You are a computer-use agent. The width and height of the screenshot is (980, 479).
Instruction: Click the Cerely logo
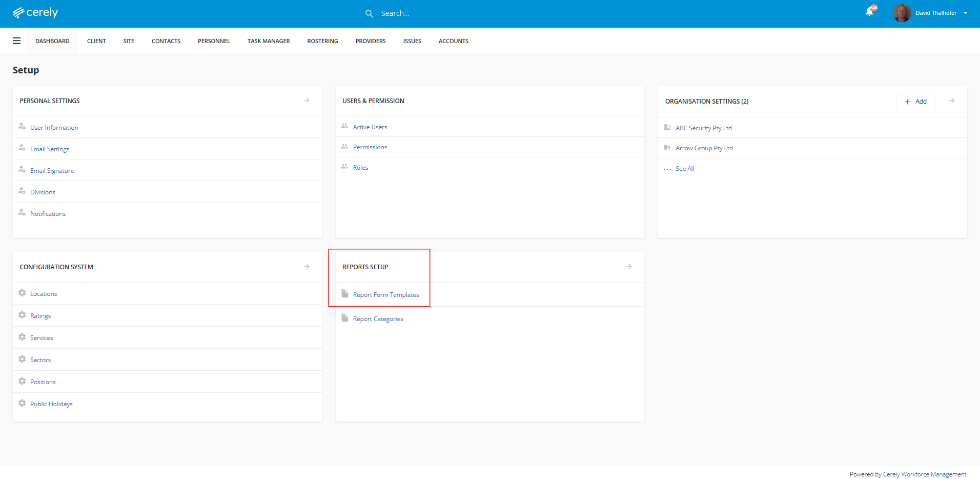pos(35,13)
